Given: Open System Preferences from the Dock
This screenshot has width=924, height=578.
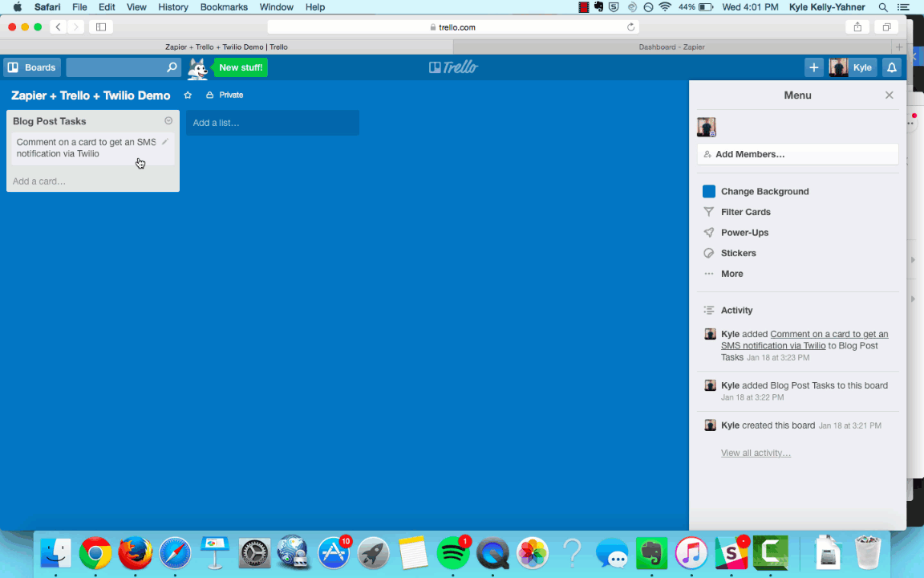Looking at the screenshot, I should 254,553.
